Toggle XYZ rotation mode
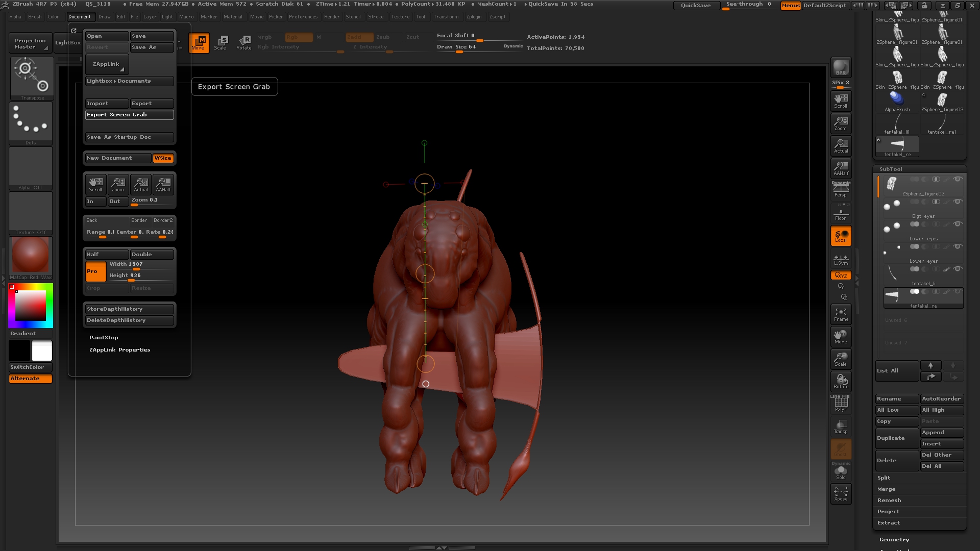This screenshot has width=980, height=551. [x=841, y=275]
